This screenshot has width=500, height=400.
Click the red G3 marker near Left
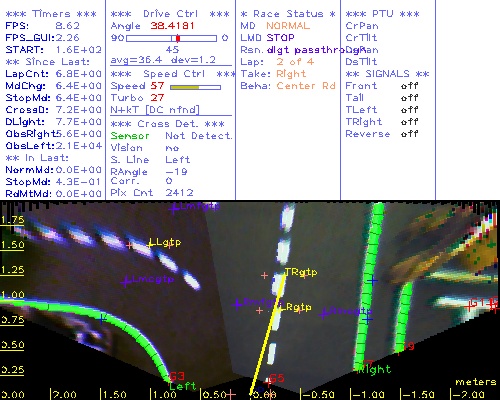coord(177,376)
